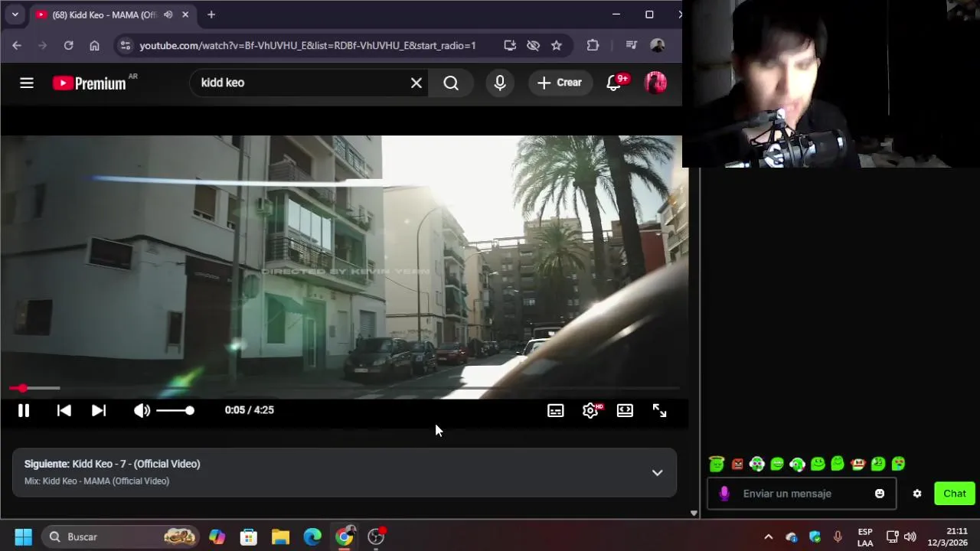Adjust the player volume slider
Screen dimensions: 980x551
point(175,410)
